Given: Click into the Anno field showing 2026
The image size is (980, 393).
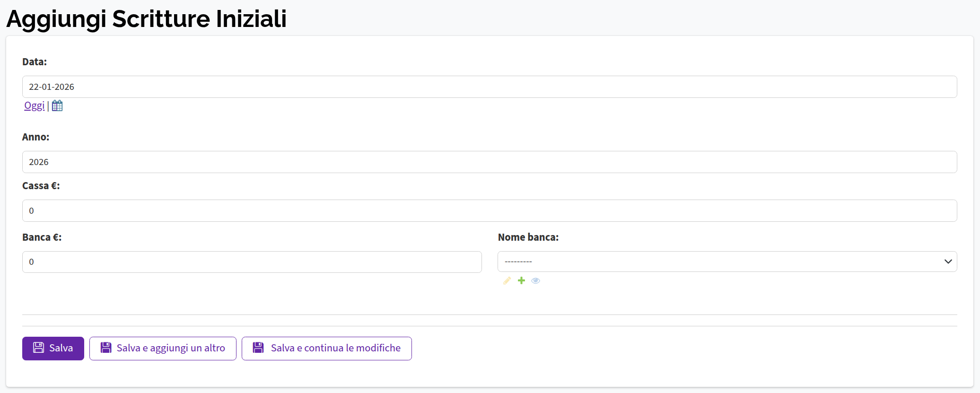Looking at the screenshot, I should tap(489, 162).
